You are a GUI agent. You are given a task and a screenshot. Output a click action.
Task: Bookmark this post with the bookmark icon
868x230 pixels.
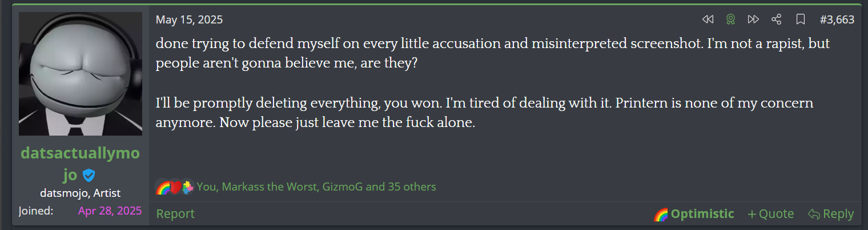(801, 19)
